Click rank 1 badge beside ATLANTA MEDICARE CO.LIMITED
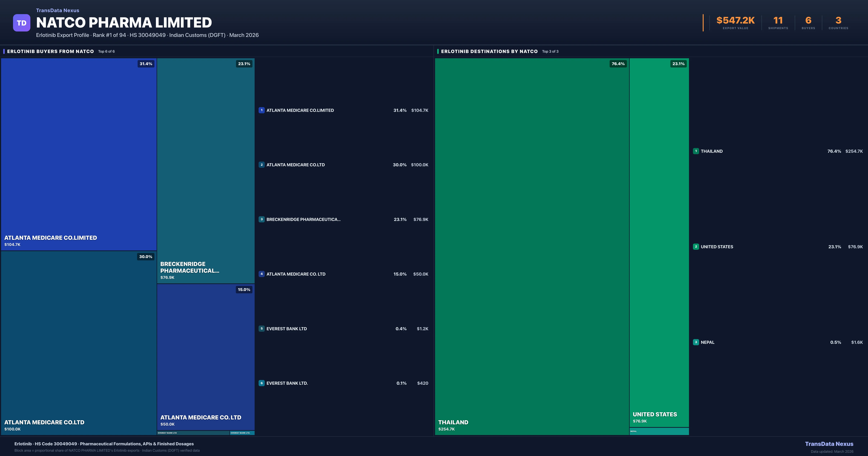868x456 pixels. (261, 110)
